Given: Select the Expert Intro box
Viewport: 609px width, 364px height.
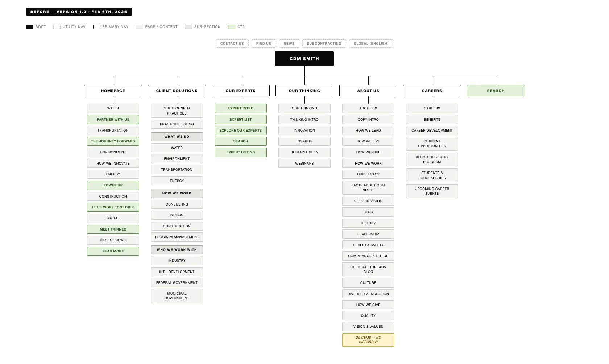Looking at the screenshot, I should pos(241,108).
